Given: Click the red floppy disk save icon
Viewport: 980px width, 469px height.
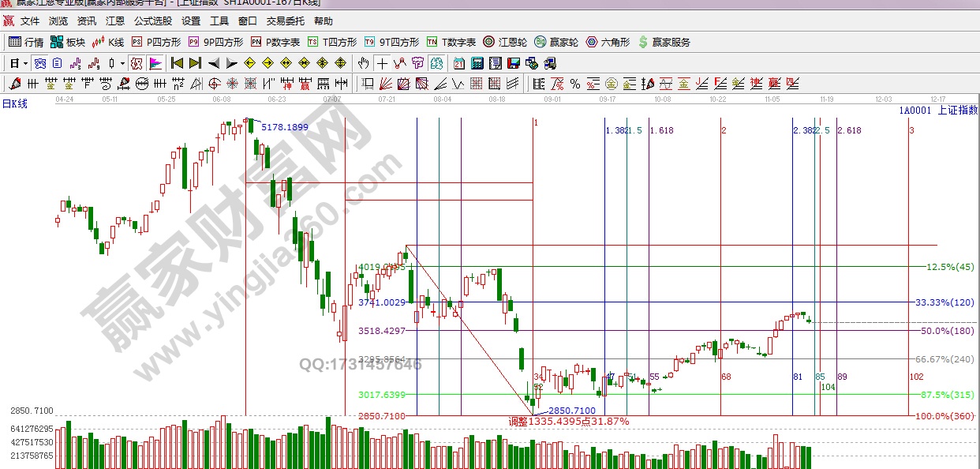Looking at the screenshot, I should pyautogui.click(x=513, y=63).
